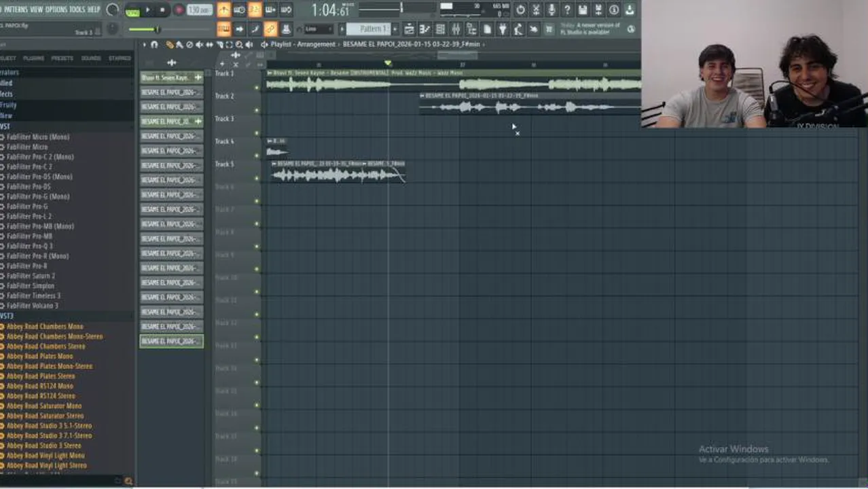The height and width of the screenshot is (489, 868).
Task: Open the OPTIONS menu
Action: point(56,10)
